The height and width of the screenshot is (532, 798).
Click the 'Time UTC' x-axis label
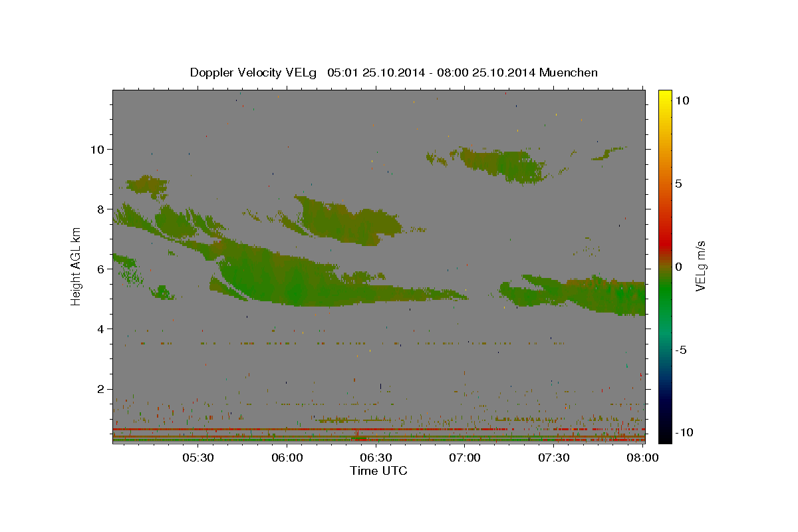click(378, 471)
